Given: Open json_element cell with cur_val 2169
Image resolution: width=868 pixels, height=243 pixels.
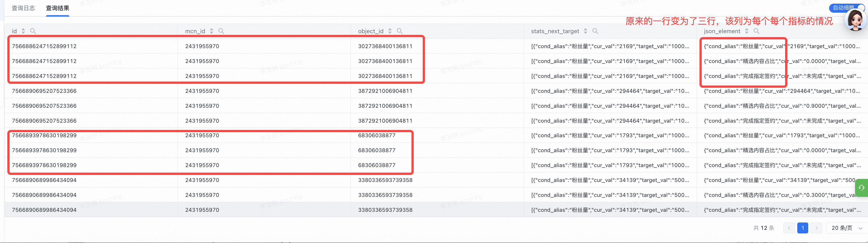Looking at the screenshot, I should click(x=782, y=46).
